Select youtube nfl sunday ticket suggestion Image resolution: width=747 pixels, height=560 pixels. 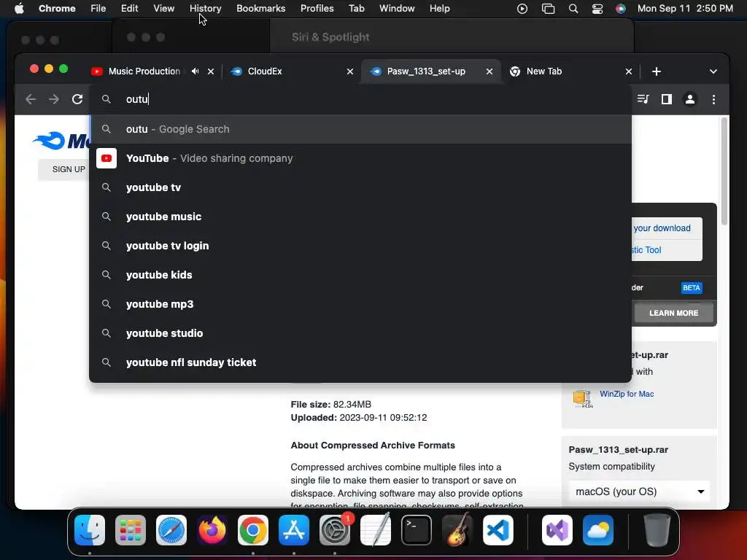pos(360,362)
